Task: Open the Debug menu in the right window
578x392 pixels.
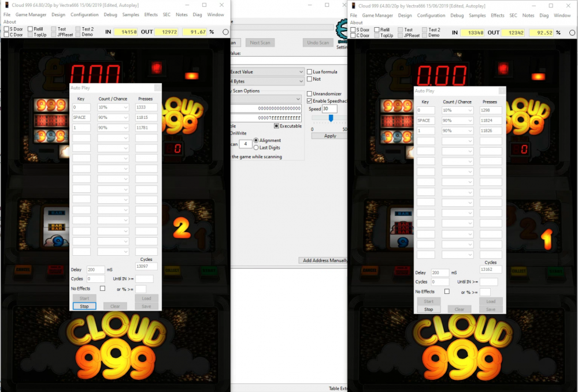Action: [457, 16]
